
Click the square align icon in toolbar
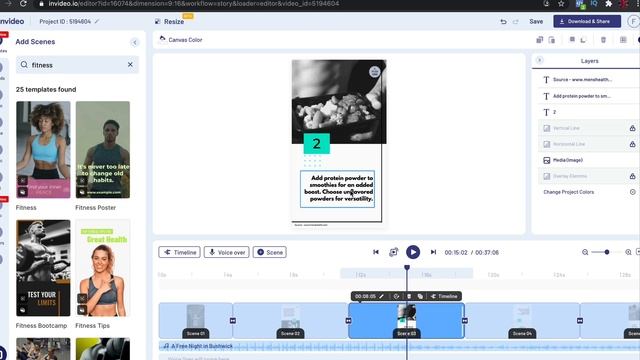tap(572, 40)
